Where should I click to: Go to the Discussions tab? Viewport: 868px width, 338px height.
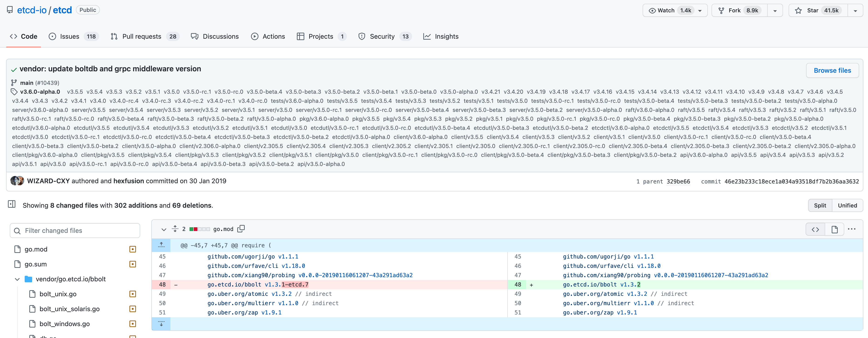click(x=215, y=36)
